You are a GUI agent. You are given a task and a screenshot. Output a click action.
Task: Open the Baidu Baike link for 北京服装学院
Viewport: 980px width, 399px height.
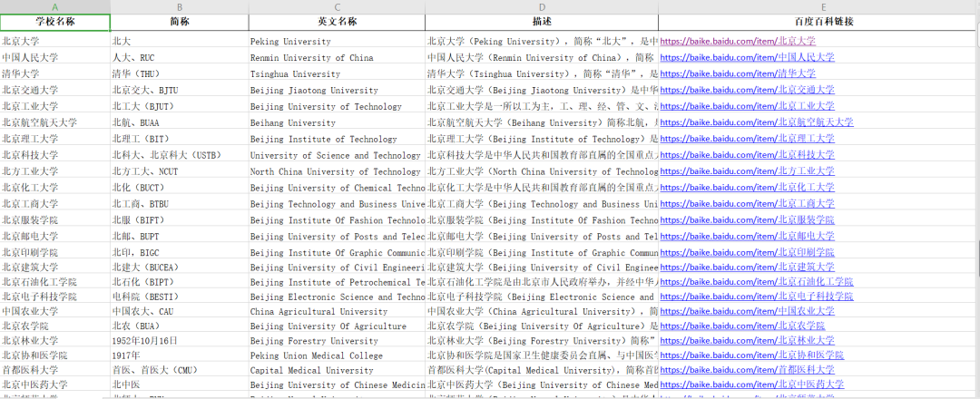[747, 219]
